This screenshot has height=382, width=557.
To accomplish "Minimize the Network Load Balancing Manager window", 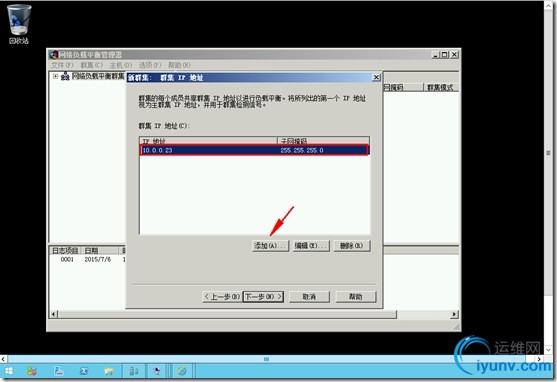I will [x=436, y=55].
